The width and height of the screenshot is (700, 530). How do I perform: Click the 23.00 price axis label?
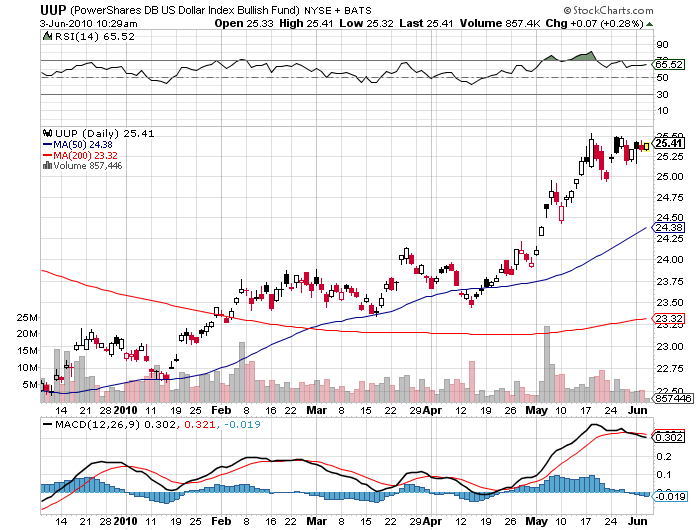point(670,346)
